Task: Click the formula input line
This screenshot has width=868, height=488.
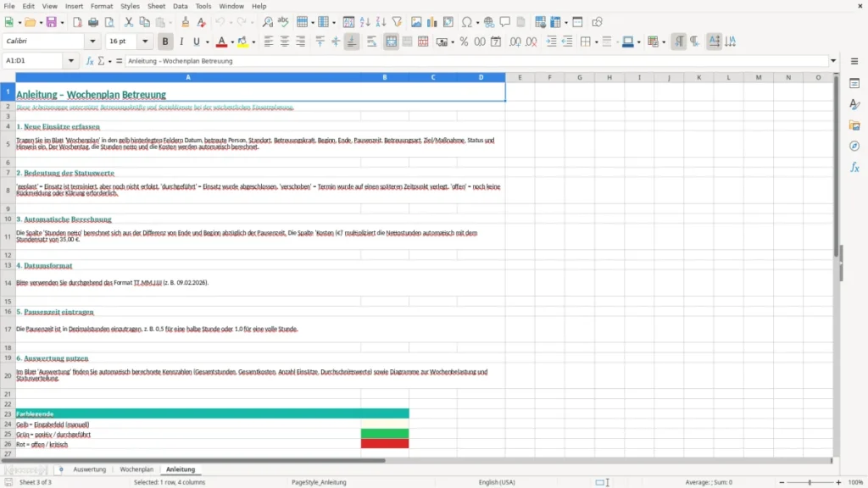Action: [476, 61]
